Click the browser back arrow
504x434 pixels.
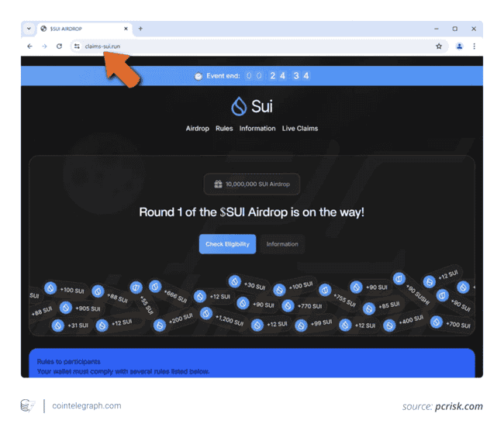(30, 46)
